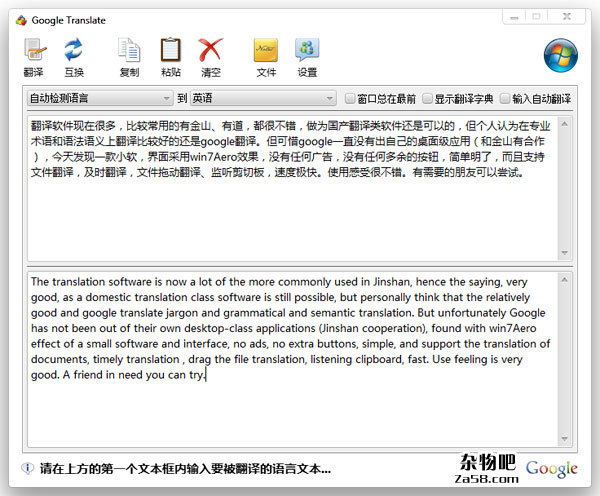Click the translation box scroll-down arrow
The image size is (600, 496).
pos(564,439)
